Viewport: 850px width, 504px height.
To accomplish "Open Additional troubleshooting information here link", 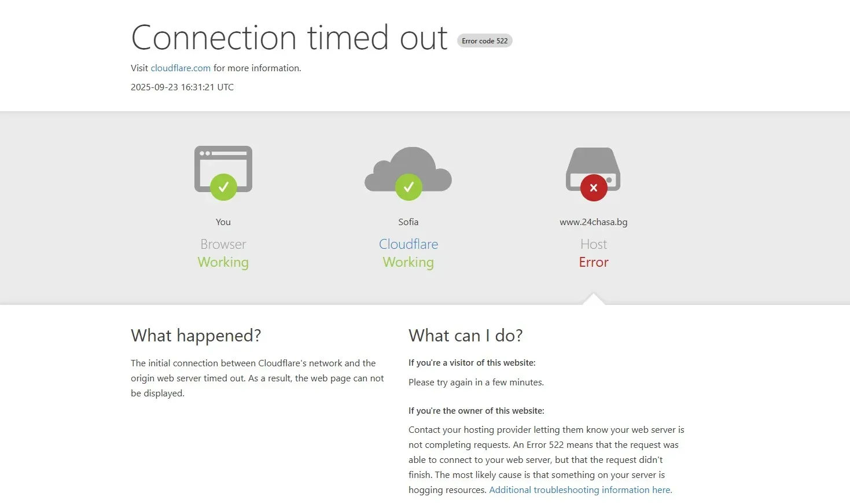I will 580,490.
